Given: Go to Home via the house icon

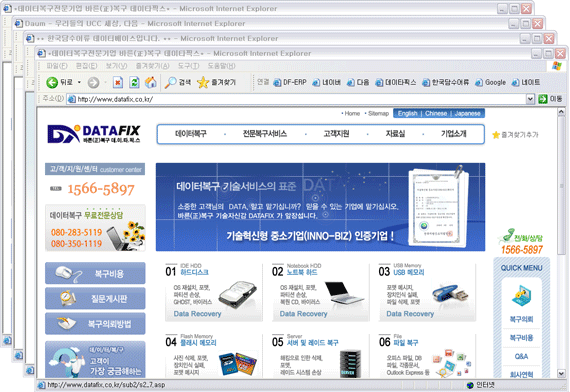Looking at the screenshot, I should click(x=150, y=83).
